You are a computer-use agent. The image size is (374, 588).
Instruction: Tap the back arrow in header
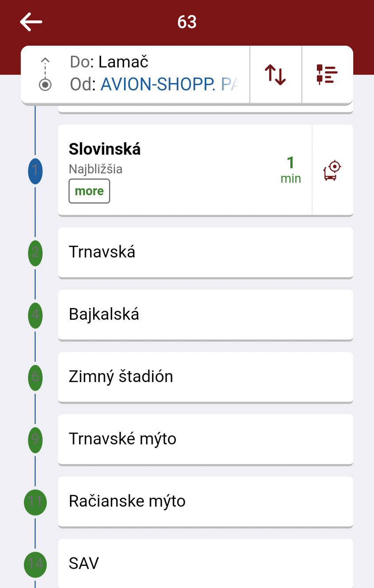pyautogui.click(x=31, y=22)
